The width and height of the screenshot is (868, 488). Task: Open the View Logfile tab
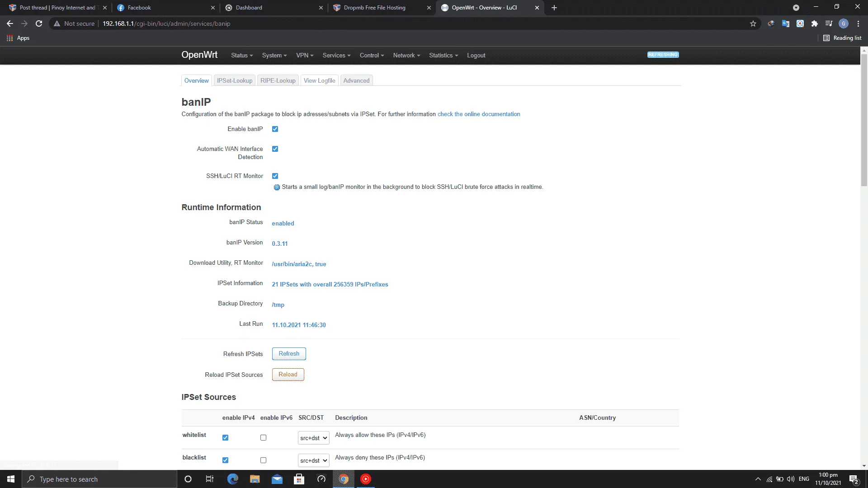click(x=319, y=80)
